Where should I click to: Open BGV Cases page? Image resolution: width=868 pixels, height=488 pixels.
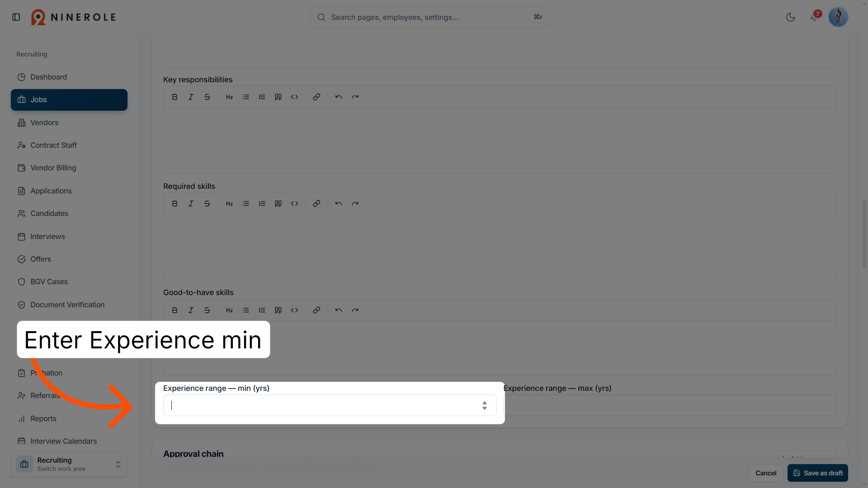pyautogui.click(x=69, y=282)
